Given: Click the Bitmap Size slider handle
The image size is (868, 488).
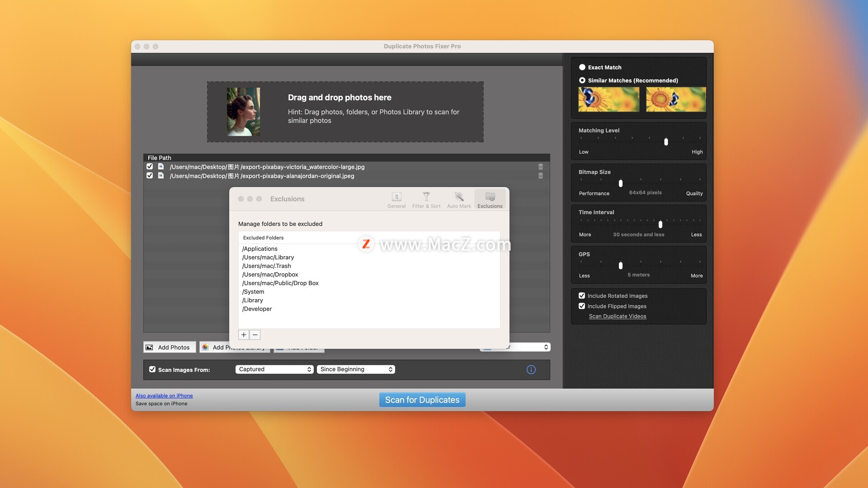Looking at the screenshot, I should click(x=621, y=183).
